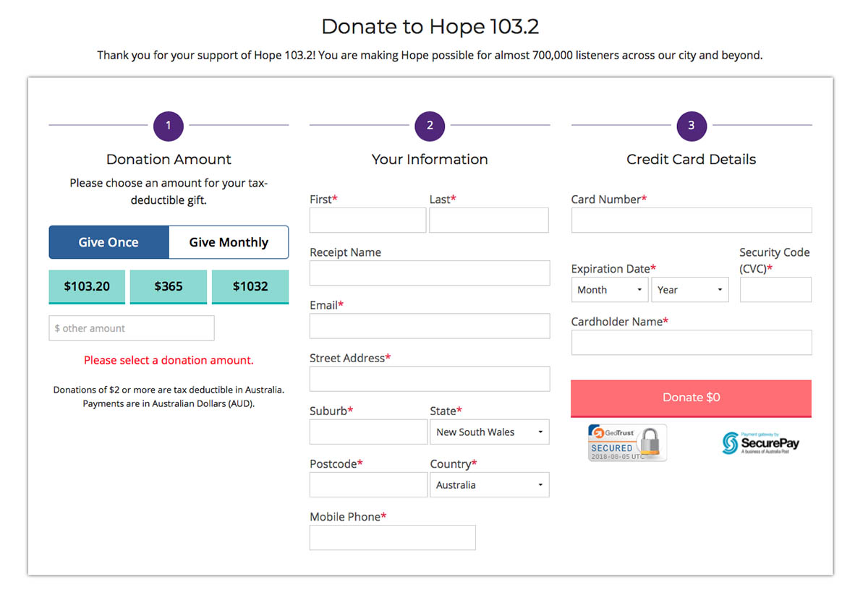The height and width of the screenshot is (595, 868).
Task: Click the Security Code (CVC) field
Action: 775,290
